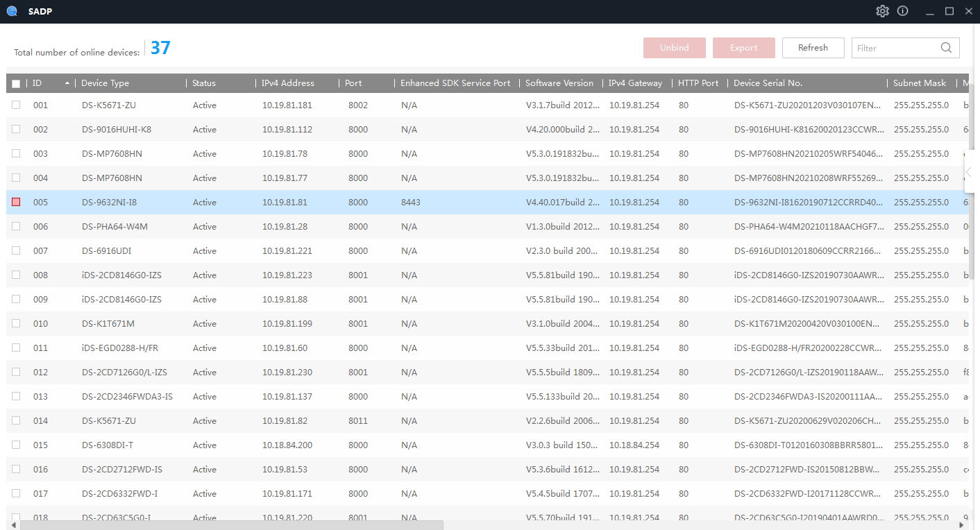Viewport: 980px width, 530px height.
Task: Click the info icon in title bar
Action: [902, 11]
